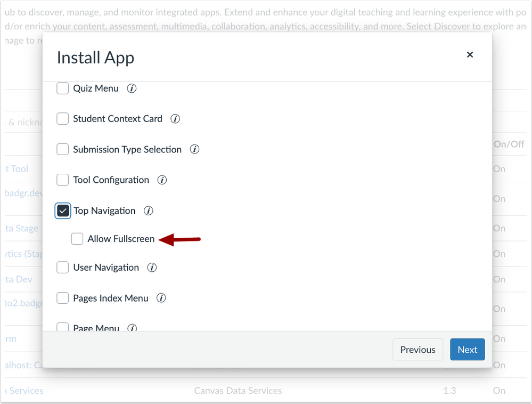
Task: Enable Tool Configuration placement checkbox
Action: 63,180
